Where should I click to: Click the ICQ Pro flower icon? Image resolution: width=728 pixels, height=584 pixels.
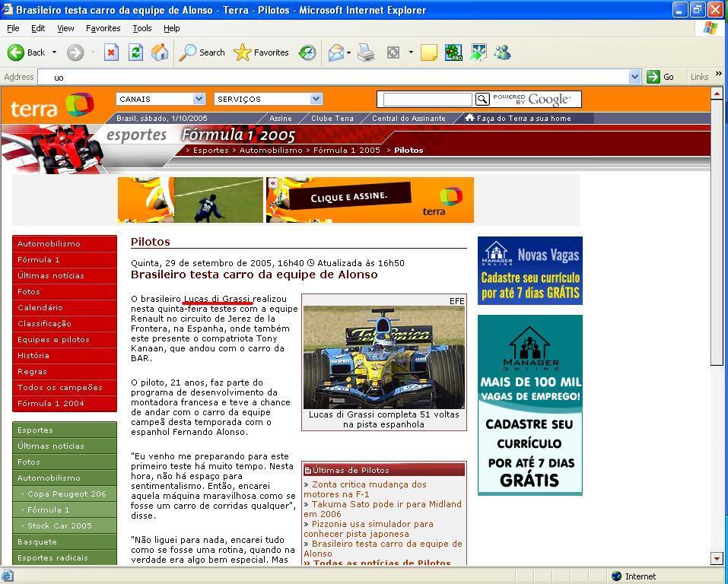453,52
